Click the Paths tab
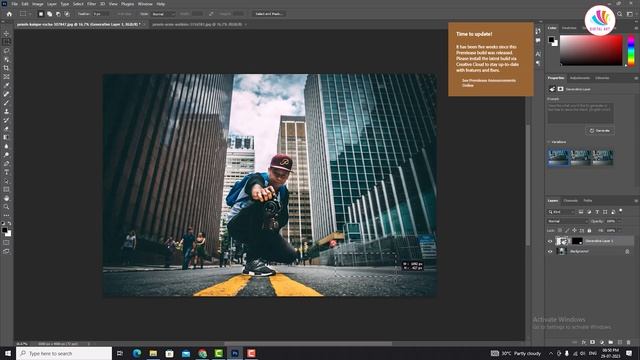The width and height of the screenshot is (640, 360). click(588, 201)
